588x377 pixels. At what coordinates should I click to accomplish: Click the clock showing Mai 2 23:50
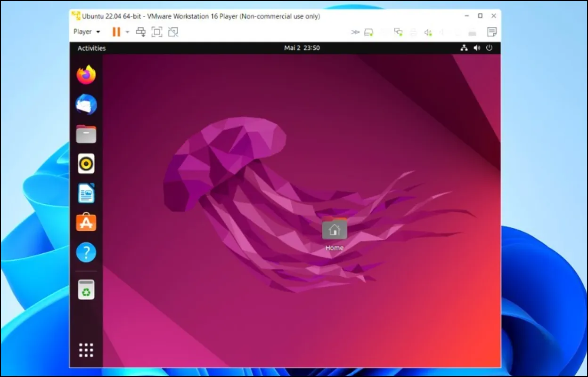pos(302,48)
